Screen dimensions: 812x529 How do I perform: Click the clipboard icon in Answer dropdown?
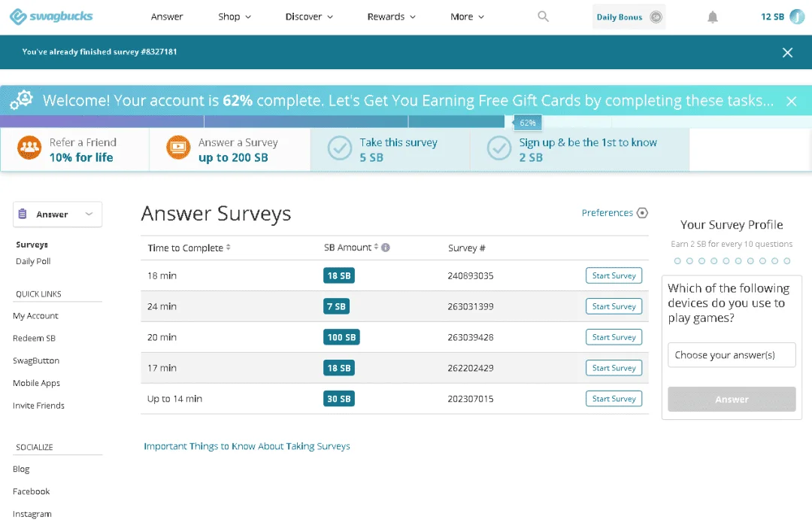click(23, 214)
